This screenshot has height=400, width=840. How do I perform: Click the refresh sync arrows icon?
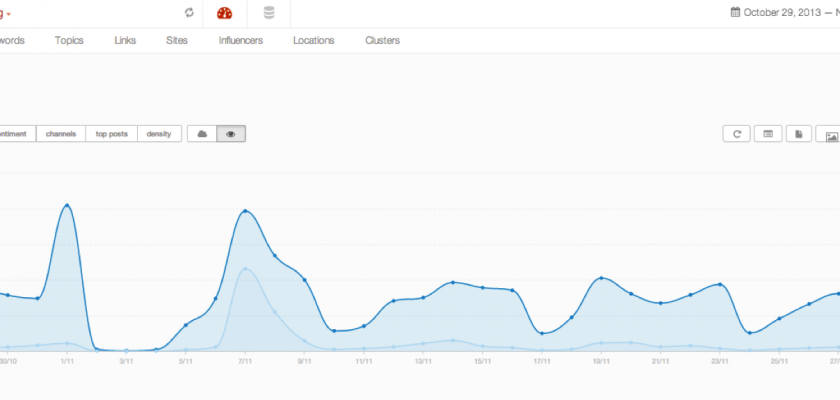[x=190, y=13]
